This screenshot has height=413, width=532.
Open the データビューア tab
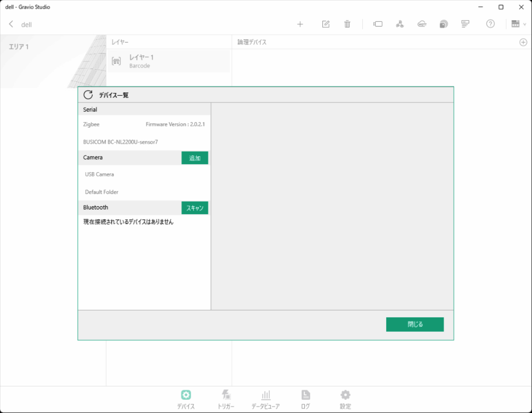(x=266, y=399)
